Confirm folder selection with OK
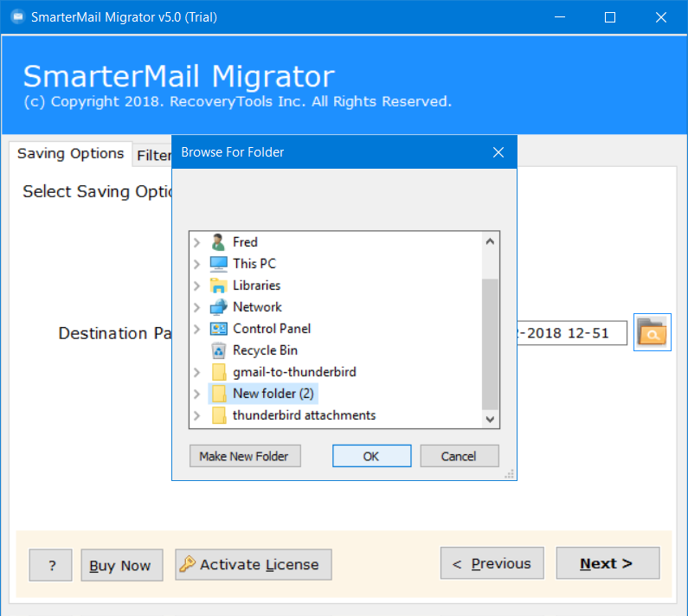Screen dimensions: 688x616 point(371,456)
